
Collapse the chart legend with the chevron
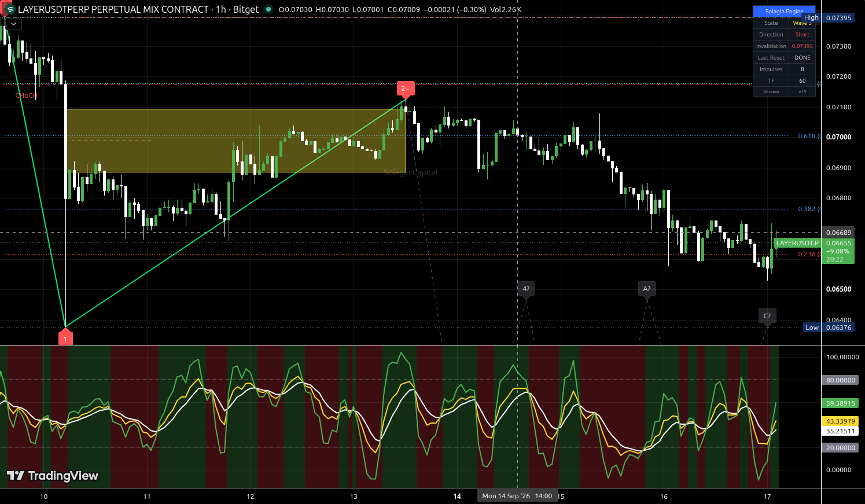pyautogui.click(x=13, y=24)
